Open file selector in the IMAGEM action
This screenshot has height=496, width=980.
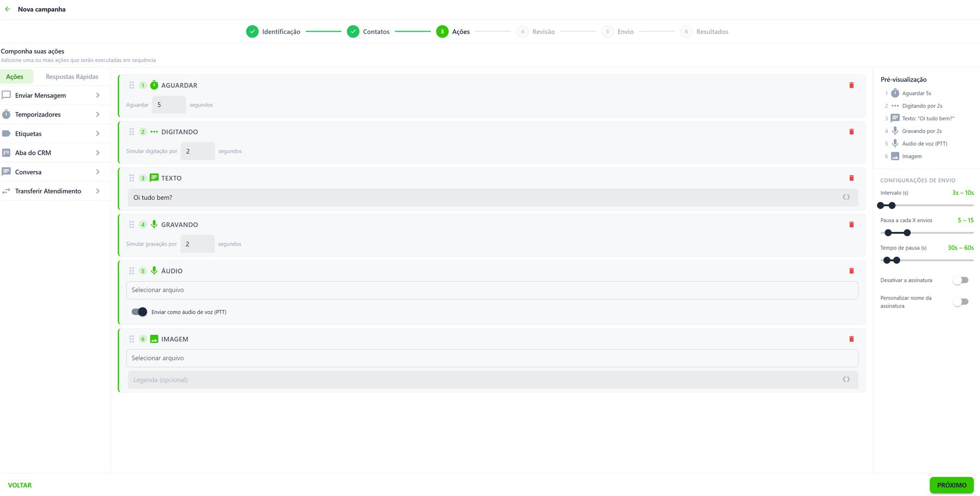coord(492,358)
